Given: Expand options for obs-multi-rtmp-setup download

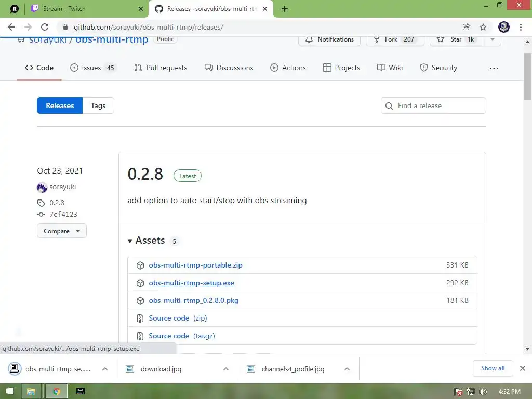Looking at the screenshot, I should [x=105, y=369].
